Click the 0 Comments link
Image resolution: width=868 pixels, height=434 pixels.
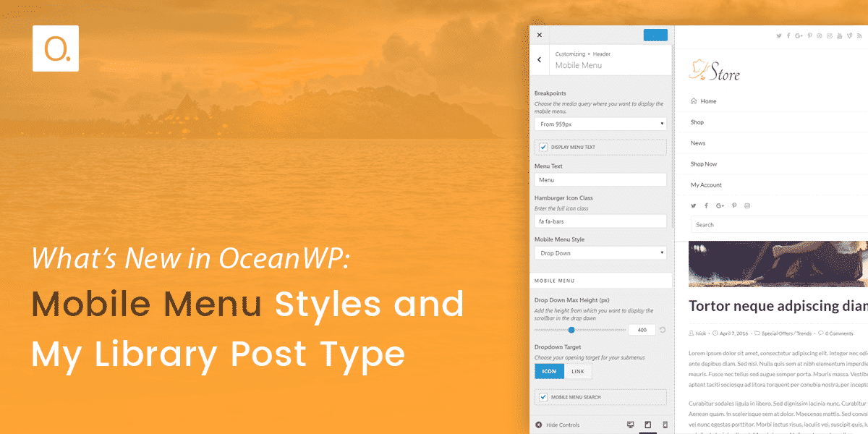tap(838, 333)
